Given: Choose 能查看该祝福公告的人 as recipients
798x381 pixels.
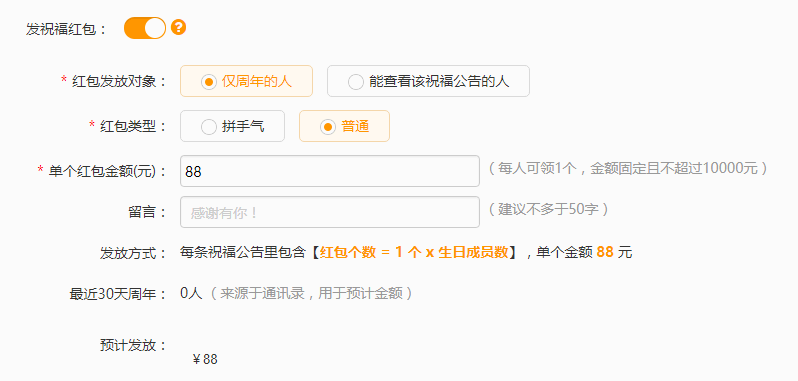Looking at the screenshot, I should 428,81.
